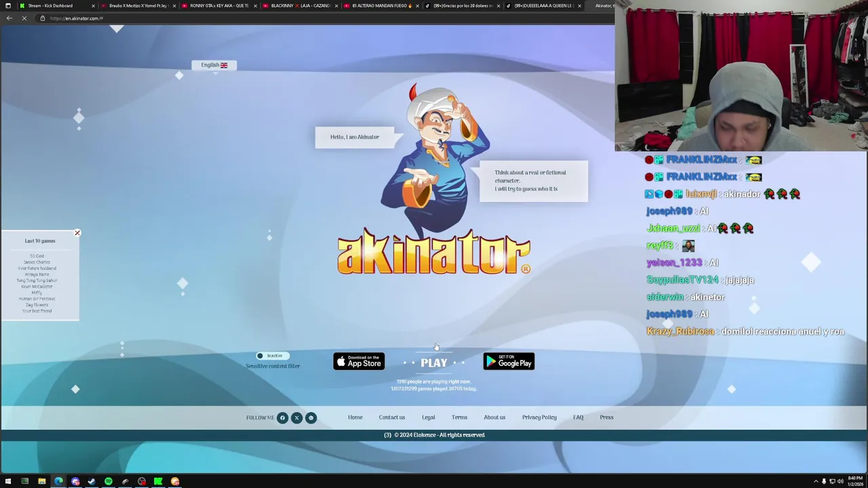Open the Privacy Policy footer link
The height and width of the screenshot is (488, 868).
pos(539,418)
